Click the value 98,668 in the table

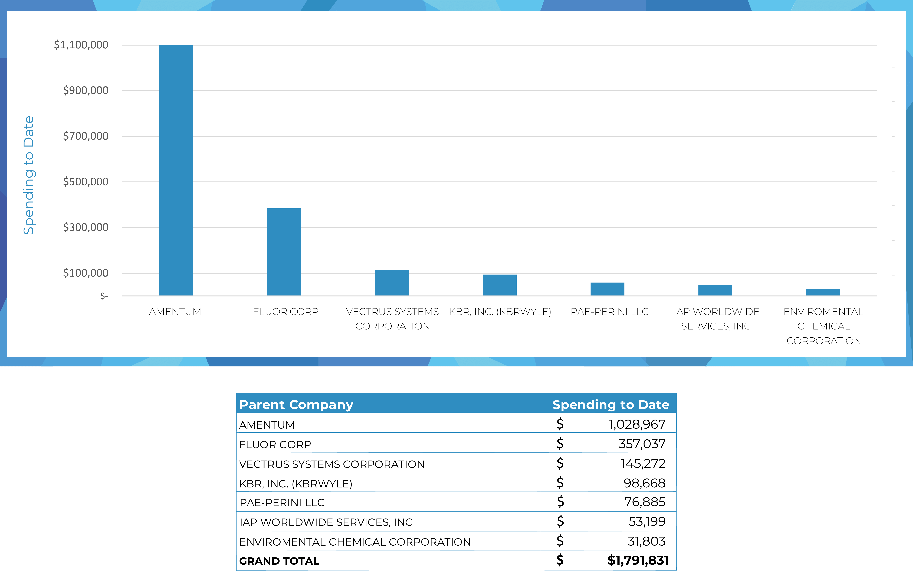point(645,483)
